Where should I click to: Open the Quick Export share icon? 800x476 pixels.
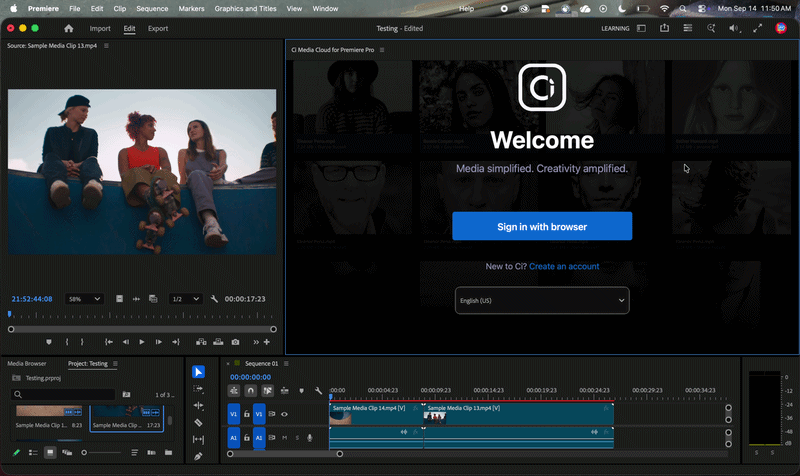pos(664,28)
